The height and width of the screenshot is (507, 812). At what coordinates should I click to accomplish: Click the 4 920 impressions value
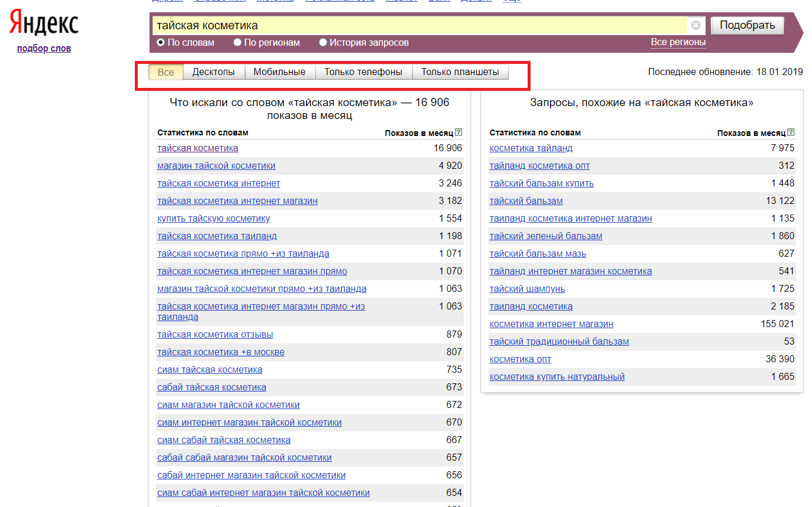click(450, 166)
